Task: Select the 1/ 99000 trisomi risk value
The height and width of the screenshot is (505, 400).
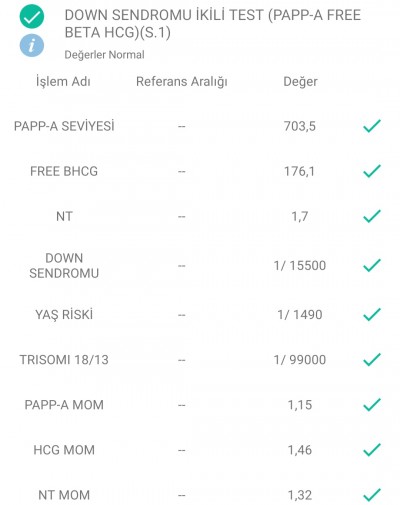Action: tap(300, 360)
